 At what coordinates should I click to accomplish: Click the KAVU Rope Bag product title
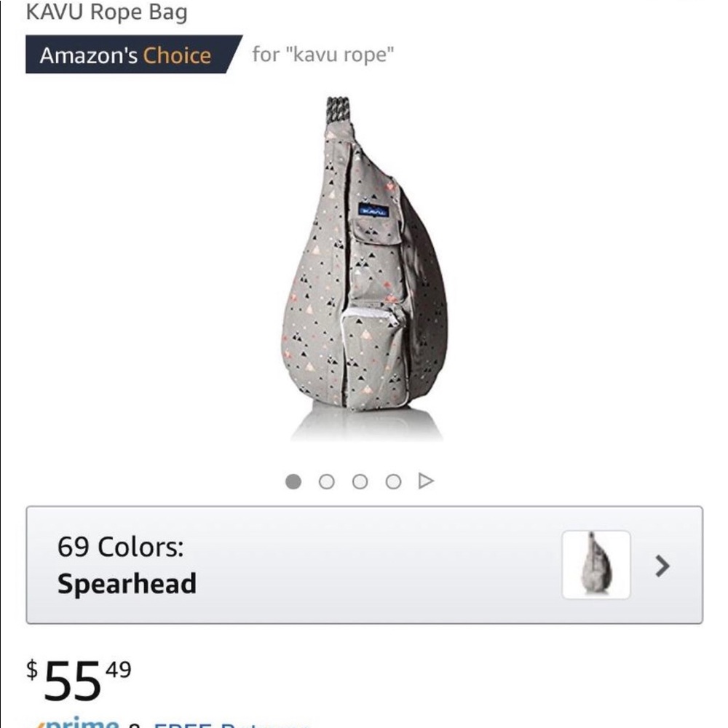[x=106, y=12]
